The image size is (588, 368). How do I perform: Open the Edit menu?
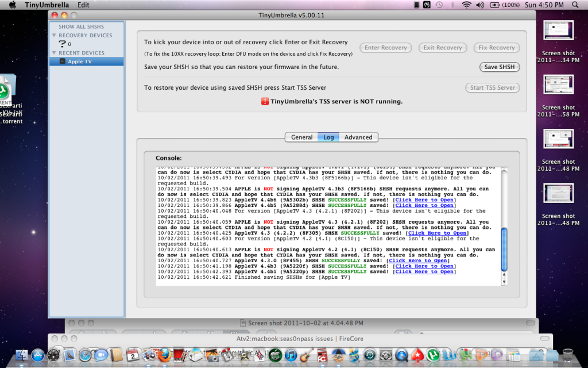pyautogui.click(x=83, y=5)
